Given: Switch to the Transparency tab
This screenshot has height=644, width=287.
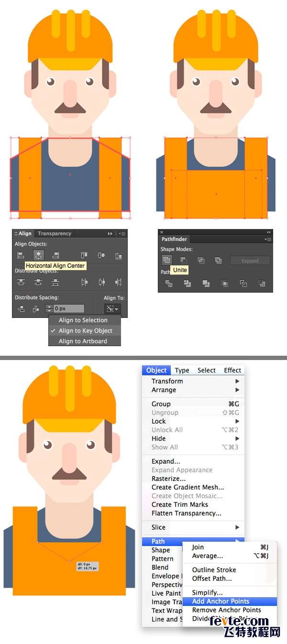Looking at the screenshot, I should coord(55,234).
